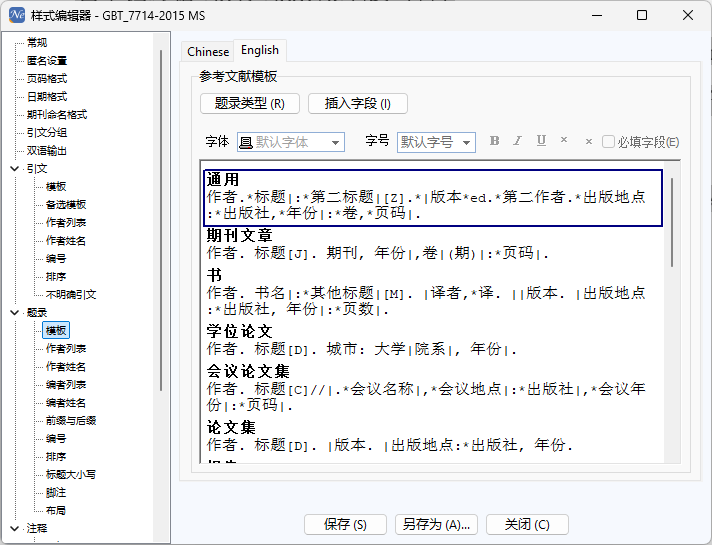
Task: Click the 期刊文章 template heading
Action: point(239,236)
